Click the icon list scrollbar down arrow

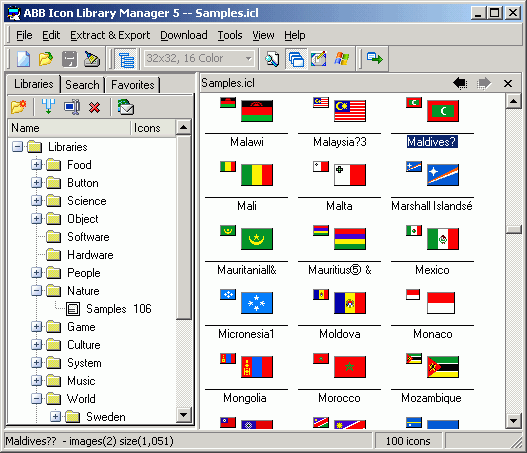[514, 420]
